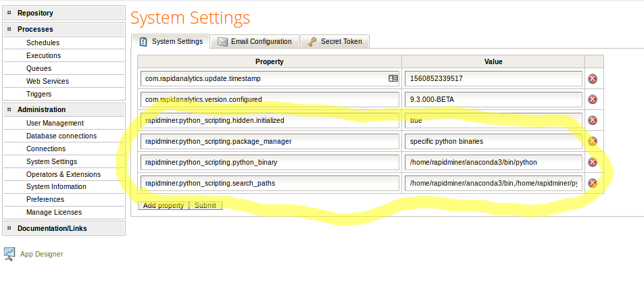The height and width of the screenshot is (291, 644).
Task: Switch to the Email Configuration tab
Action: pyautogui.click(x=254, y=42)
